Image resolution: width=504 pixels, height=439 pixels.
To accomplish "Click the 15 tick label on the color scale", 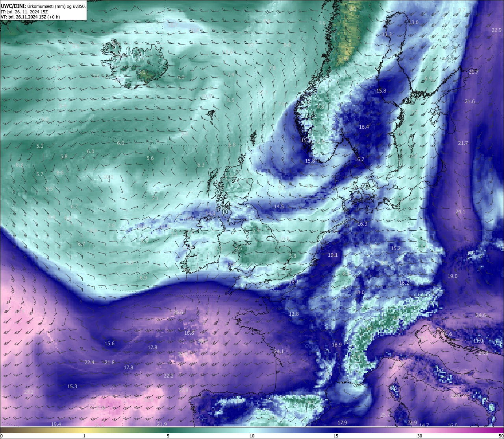I will click(x=336, y=436).
